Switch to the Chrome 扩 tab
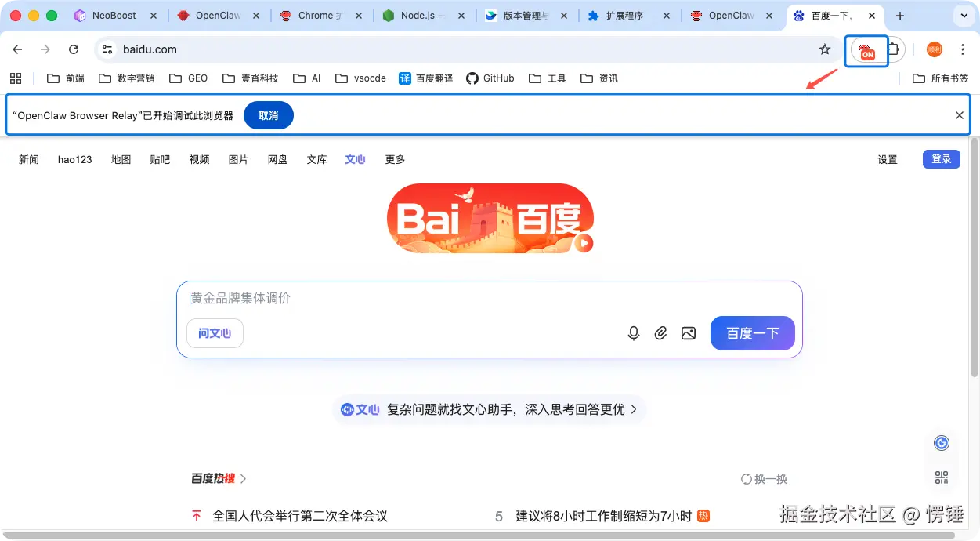 click(321, 16)
